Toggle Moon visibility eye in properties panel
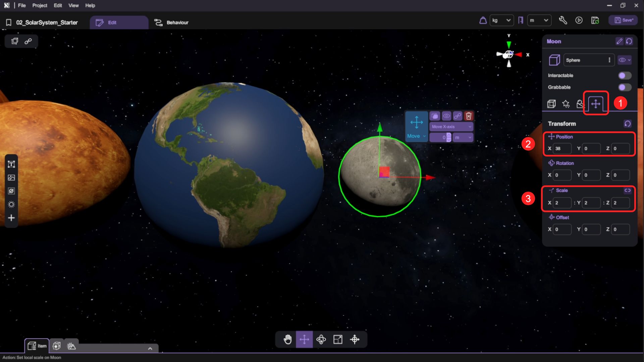Image resolution: width=644 pixels, height=362 pixels. coord(622,60)
